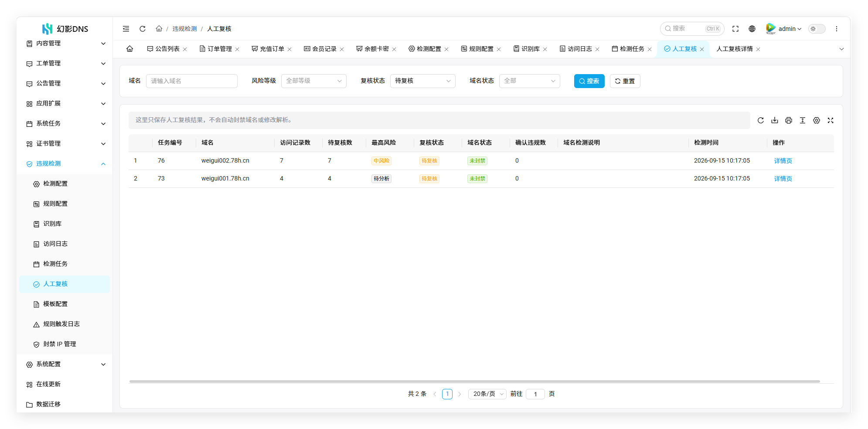Expand 内容管理 in sidebar
This screenshot has height=429, width=868.
point(65,44)
